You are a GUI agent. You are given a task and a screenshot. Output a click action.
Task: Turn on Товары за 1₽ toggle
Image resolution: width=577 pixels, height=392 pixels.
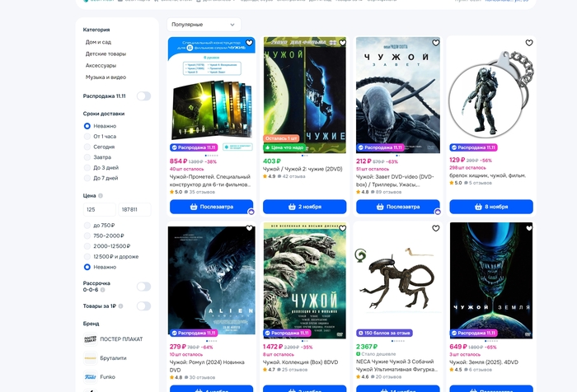click(143, 306)
